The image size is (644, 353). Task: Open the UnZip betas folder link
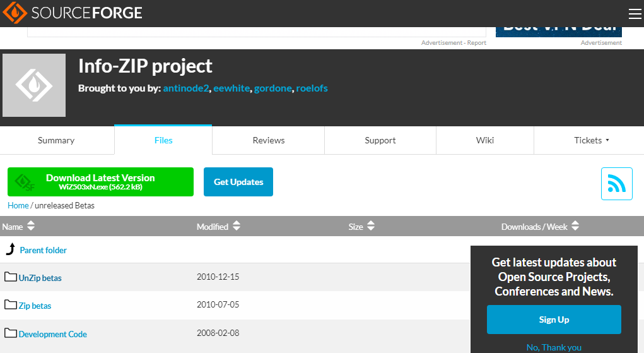point(40,278)
